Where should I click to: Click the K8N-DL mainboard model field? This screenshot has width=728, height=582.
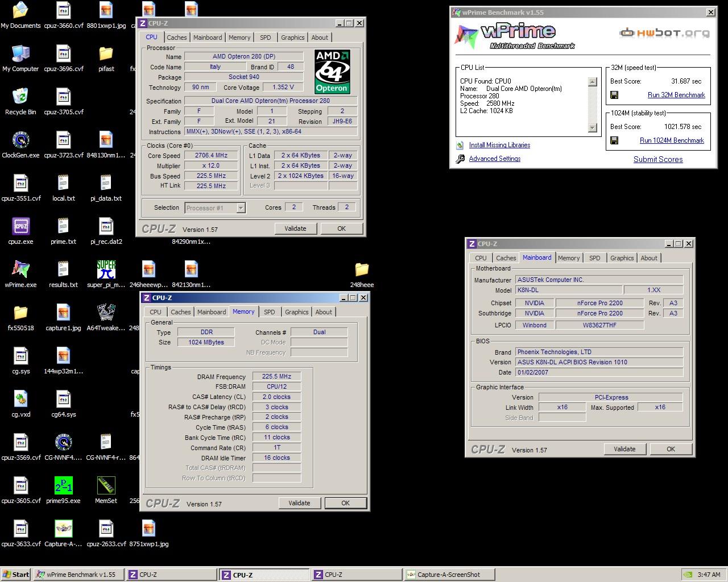click(x=569, y=290)
